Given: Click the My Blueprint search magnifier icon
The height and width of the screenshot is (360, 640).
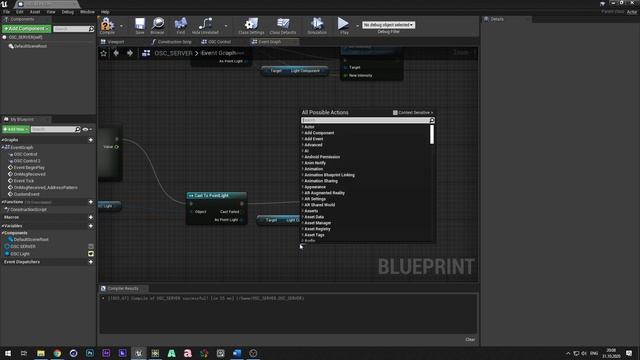Looking at the screenshot, I should (x=78, y=129).
